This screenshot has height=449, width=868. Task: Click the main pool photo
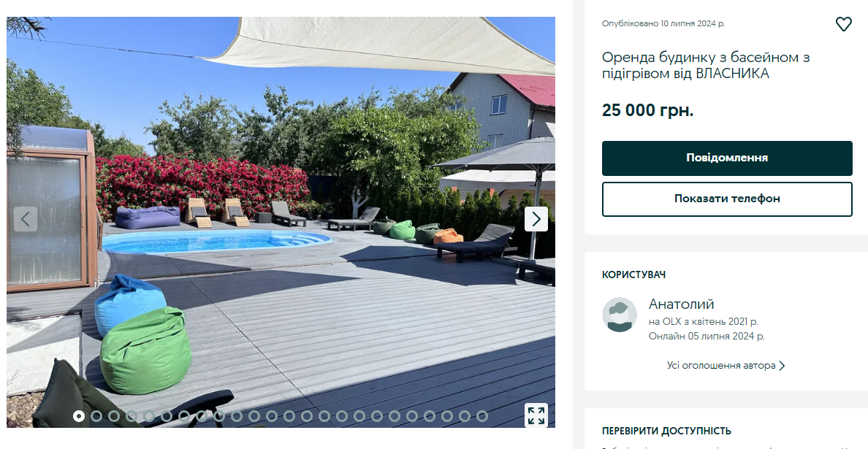click(x=281, y=222)
